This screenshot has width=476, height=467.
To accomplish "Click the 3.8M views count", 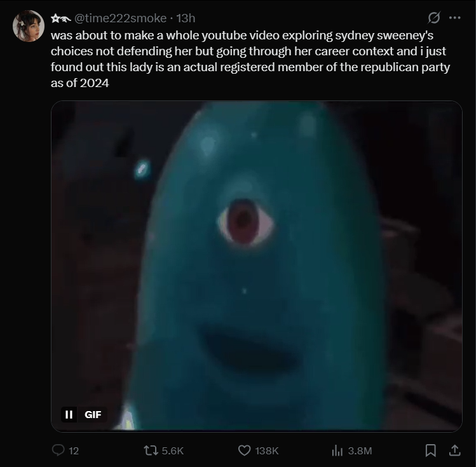I will point(360,450).
